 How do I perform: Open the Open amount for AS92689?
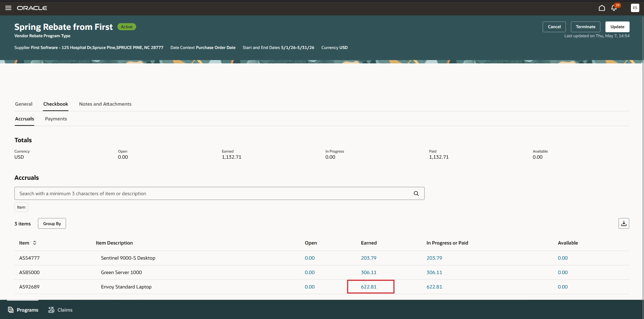click(x=310, y=287)
